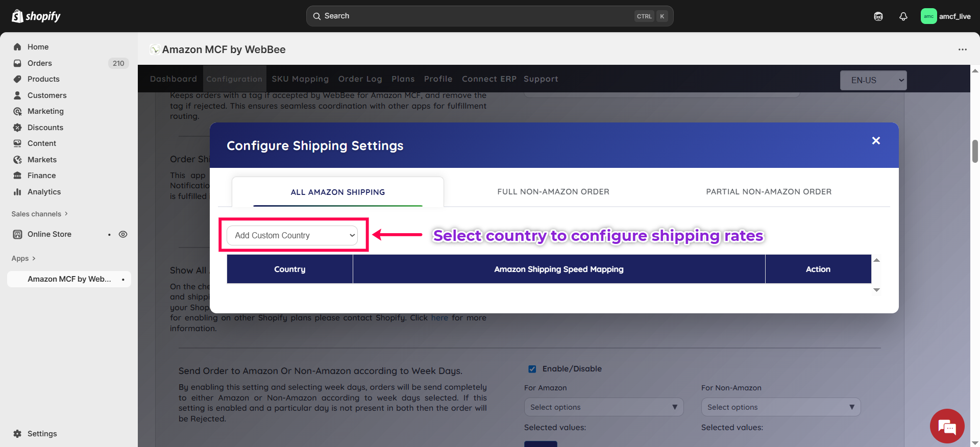Open the Add Custom Country dropdown
Screen dimensions: 980x447
[292, 235]
